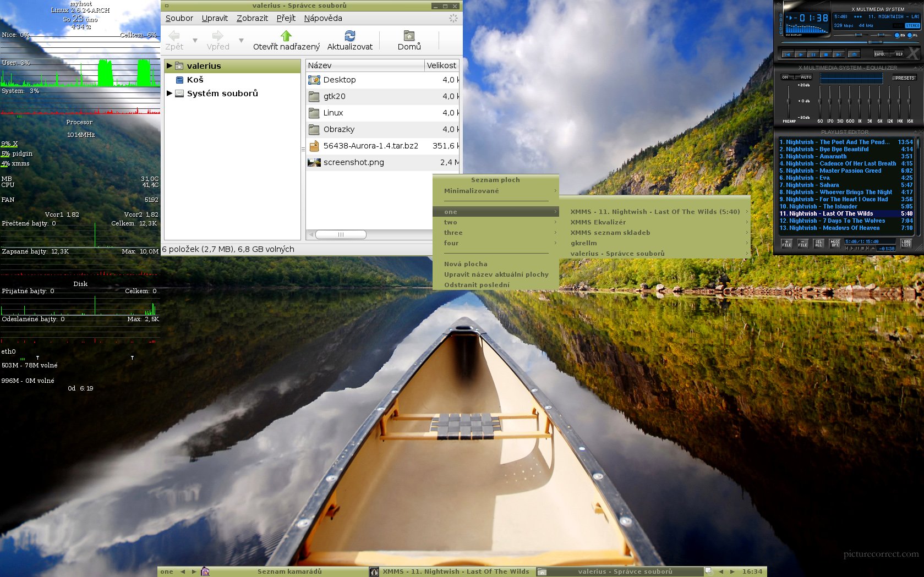The width and height of the screenshot is (924, 577).
Task: Open the Zpět history dropdown arrow
Action: click(x=195, y=41)
